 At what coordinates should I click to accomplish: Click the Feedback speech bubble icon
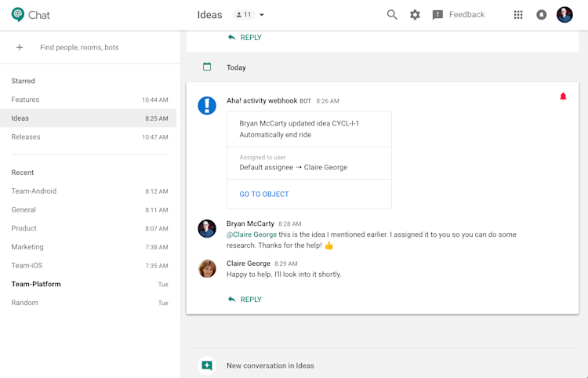pos(437,15)
